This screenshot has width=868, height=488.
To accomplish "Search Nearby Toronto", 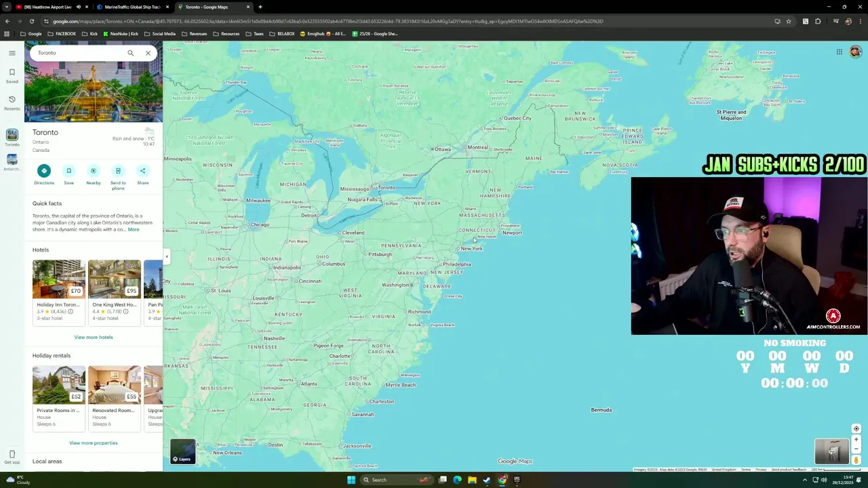I will pos(94,174).
